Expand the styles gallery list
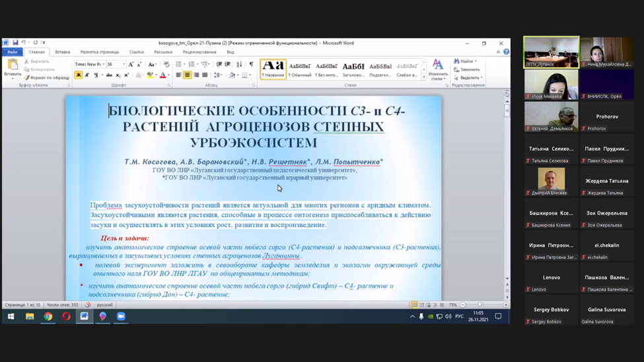This screenshot has width=644, height=362. 424,77
